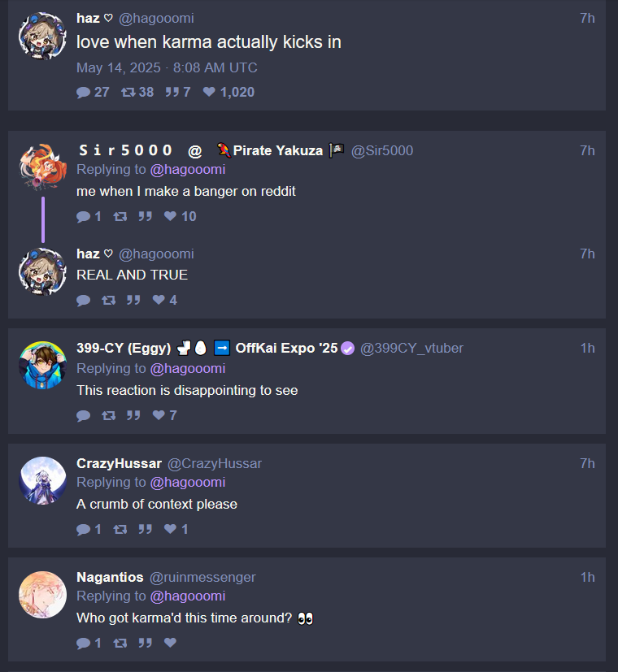Like Nagantios's reply about karma

[x=170, y=643]
